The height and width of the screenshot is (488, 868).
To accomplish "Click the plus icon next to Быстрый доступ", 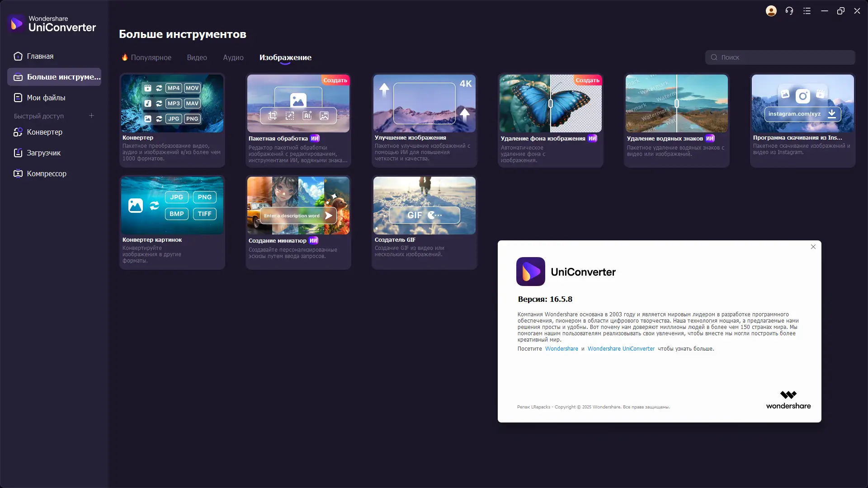I will 91,116.
